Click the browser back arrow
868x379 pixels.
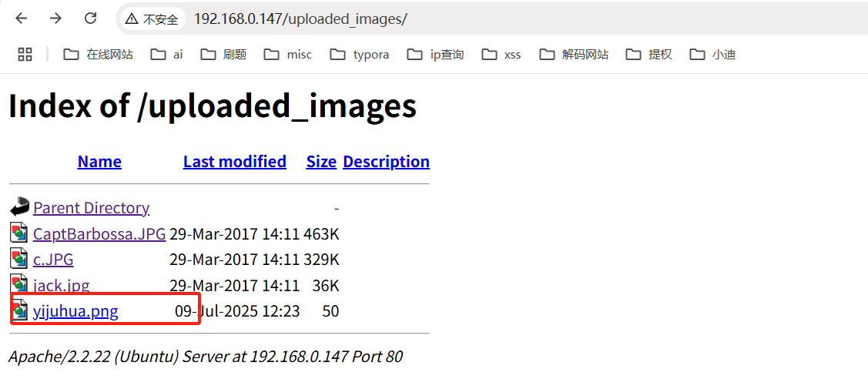coord(22,18)
